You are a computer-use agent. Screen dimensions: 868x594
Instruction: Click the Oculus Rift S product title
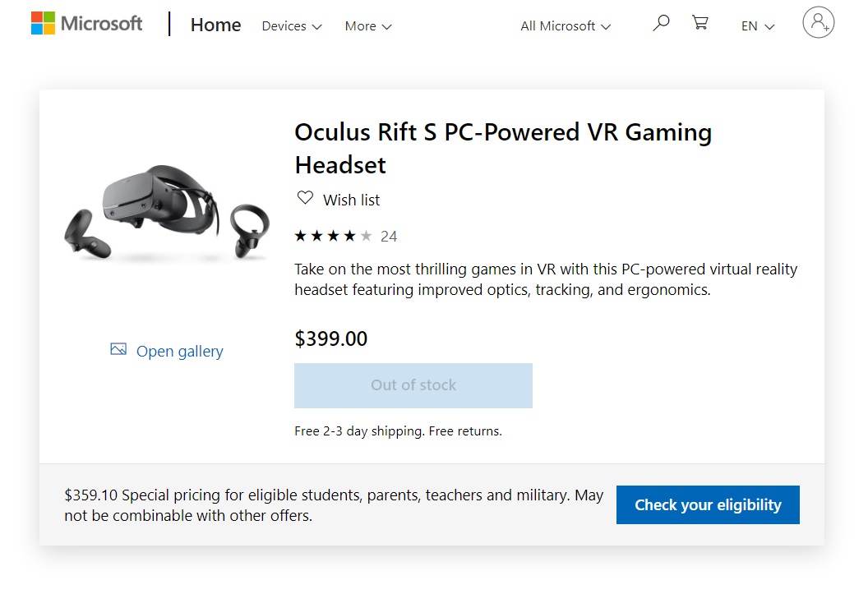[x=503, y=148]
